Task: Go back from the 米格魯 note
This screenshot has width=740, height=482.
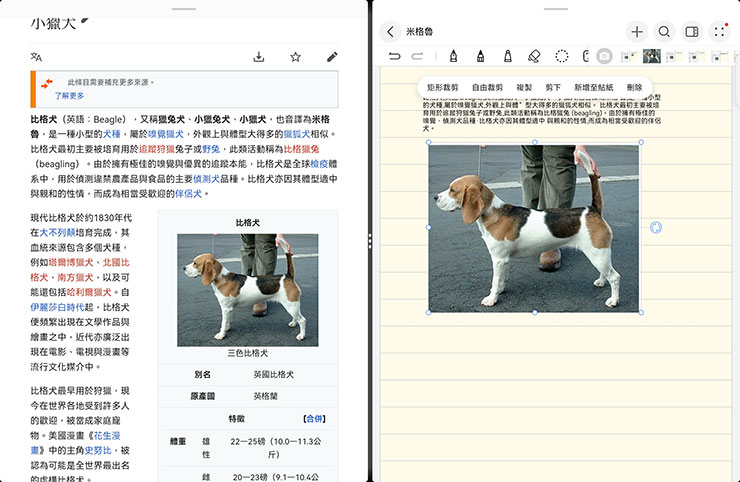Action: [390, 32]
